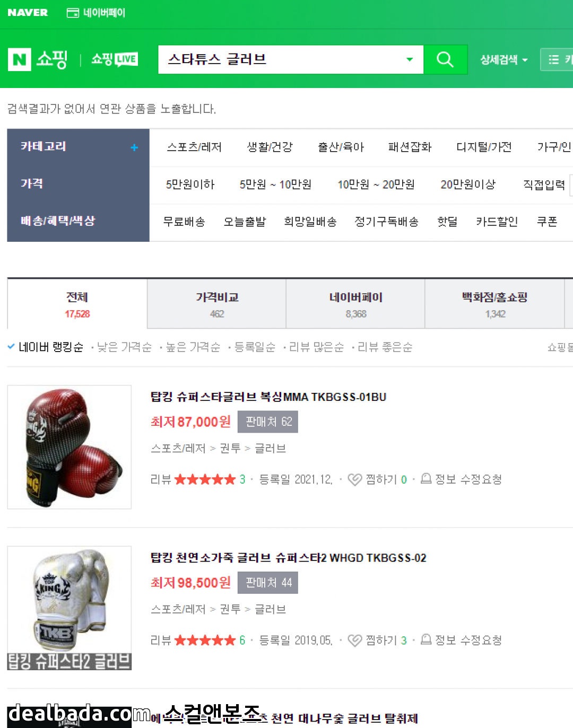Image resolution: width=573 pixels, height=728 pixels.
Task: Expand the 상세검색 dropdown
Action: tap(504, 60)
